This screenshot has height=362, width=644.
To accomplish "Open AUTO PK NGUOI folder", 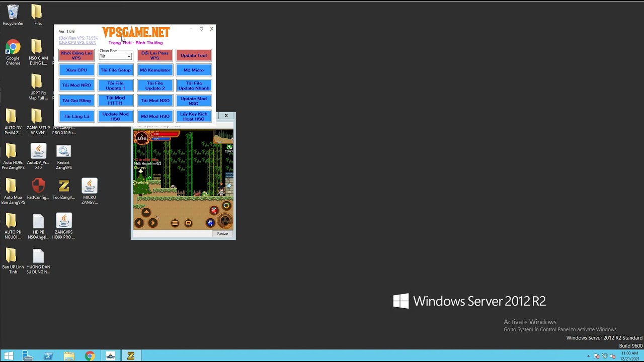I will (x=13, y=226).
